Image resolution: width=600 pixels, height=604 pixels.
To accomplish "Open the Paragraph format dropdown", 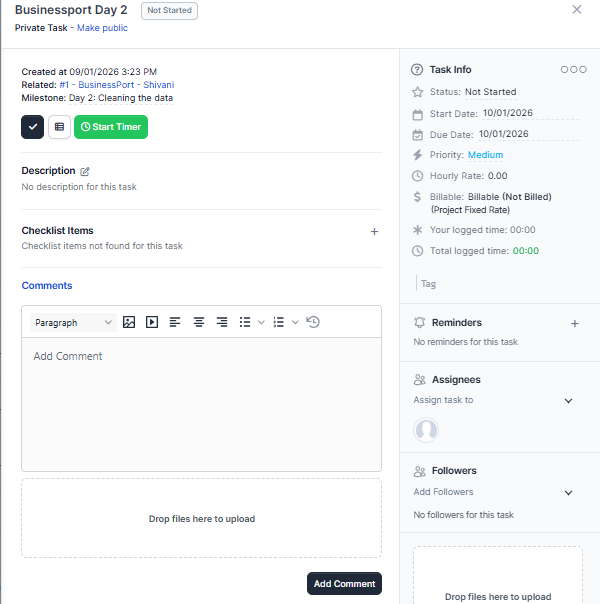I will (74, 322).
